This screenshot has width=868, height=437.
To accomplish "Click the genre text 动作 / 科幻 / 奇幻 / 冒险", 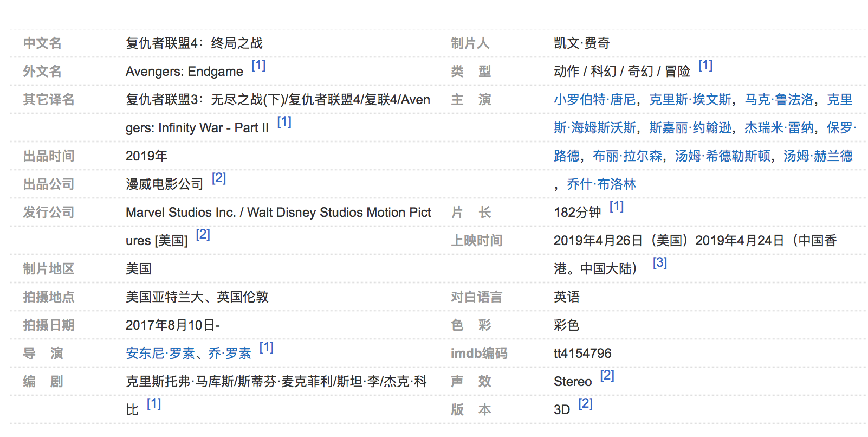I will click(622, 72).
